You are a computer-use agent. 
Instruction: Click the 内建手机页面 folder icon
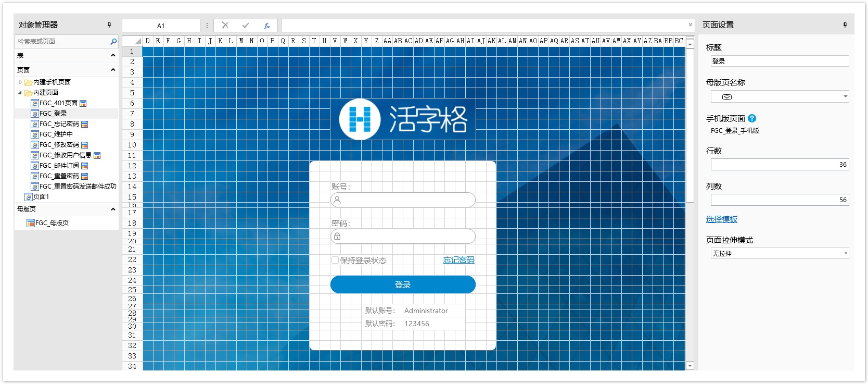click(29, 82)
